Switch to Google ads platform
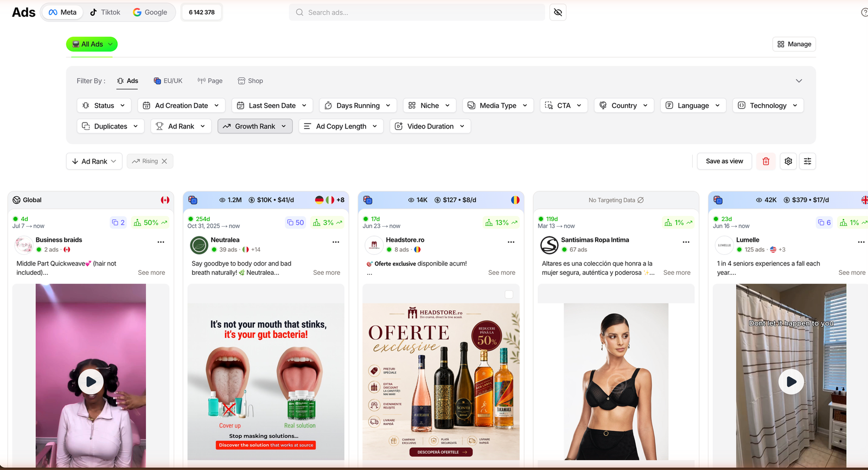The height and width of the screenshot is (470, 868). pos(150,12)
